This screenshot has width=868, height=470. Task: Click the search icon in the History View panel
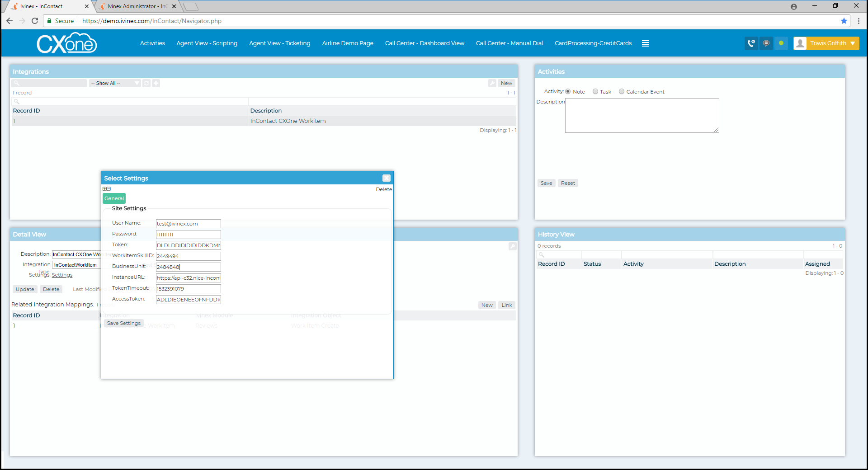point(541,255)
